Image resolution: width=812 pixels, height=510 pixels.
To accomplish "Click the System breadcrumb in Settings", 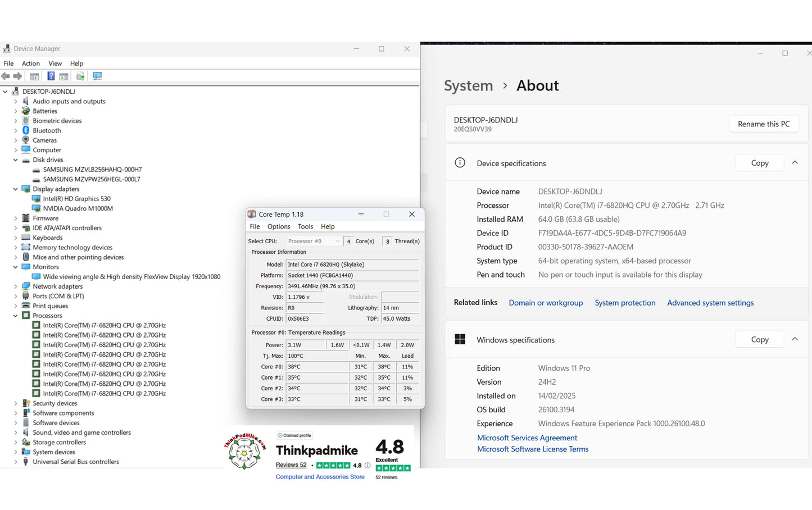I will pyautogui.click(x=468, y=85).
